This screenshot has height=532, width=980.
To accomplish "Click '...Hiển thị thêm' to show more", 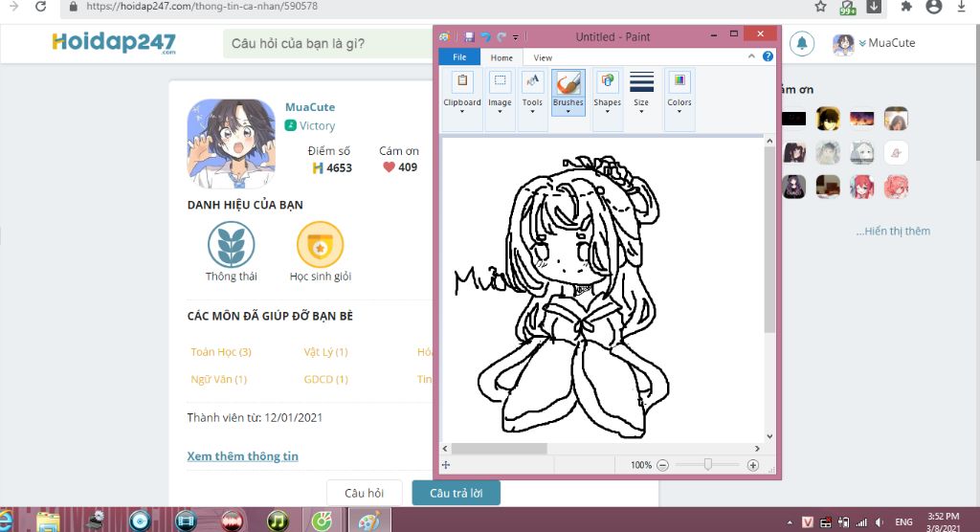I will point(893,231).
